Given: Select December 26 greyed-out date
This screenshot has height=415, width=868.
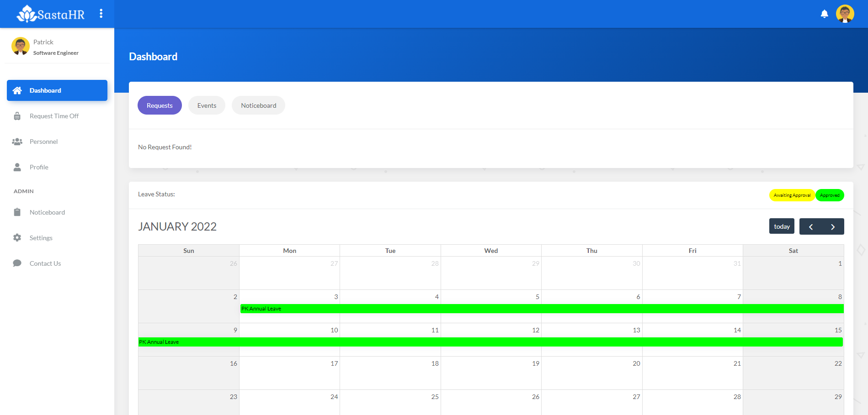Looking at the screenshot, I should point(189,273).
